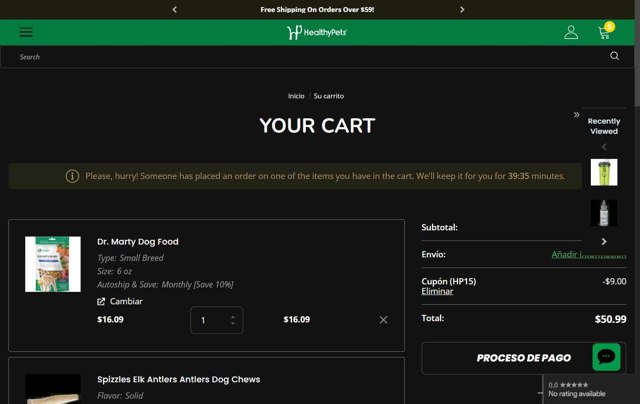
Task: Open Dr. Marty Dog Food product image
Action: click(53, 264)
